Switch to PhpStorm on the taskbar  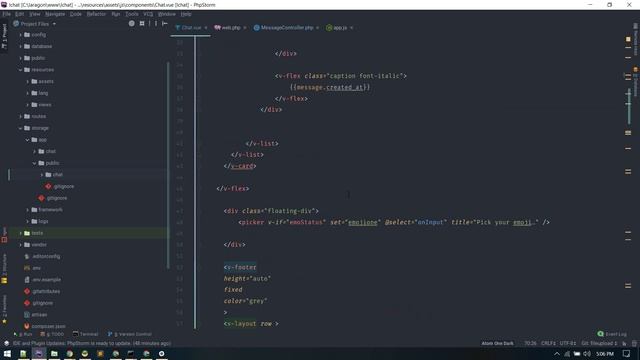click(x=39, y=354)
